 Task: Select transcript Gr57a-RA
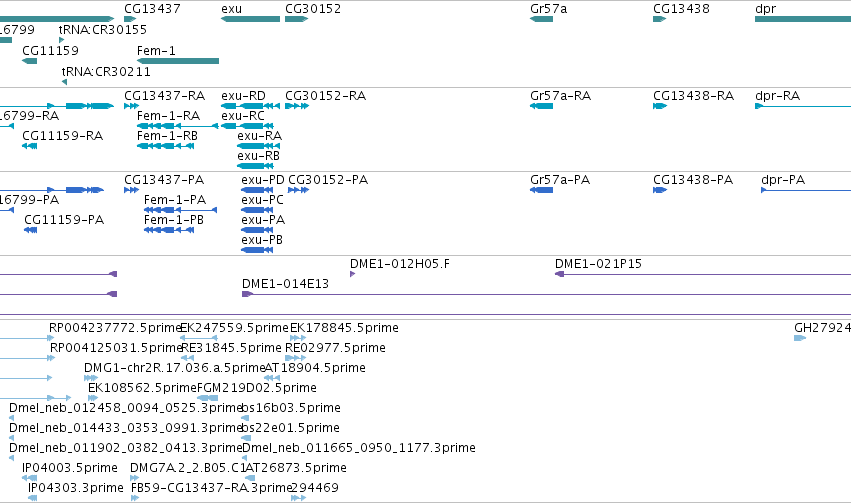tap(561, 96)
